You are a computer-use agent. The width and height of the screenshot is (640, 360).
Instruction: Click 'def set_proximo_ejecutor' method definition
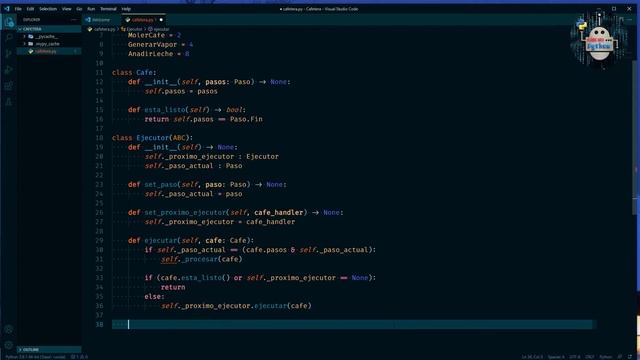tap(236, 212)
